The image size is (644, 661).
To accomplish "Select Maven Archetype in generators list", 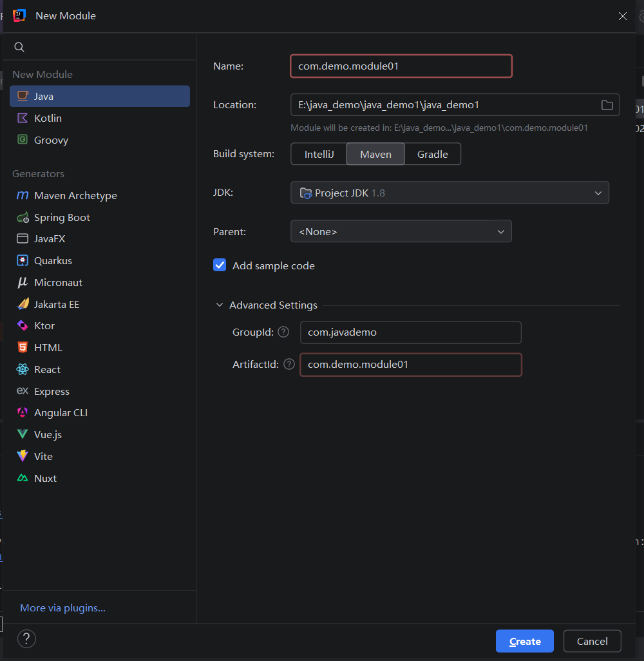I will (75, 196).
